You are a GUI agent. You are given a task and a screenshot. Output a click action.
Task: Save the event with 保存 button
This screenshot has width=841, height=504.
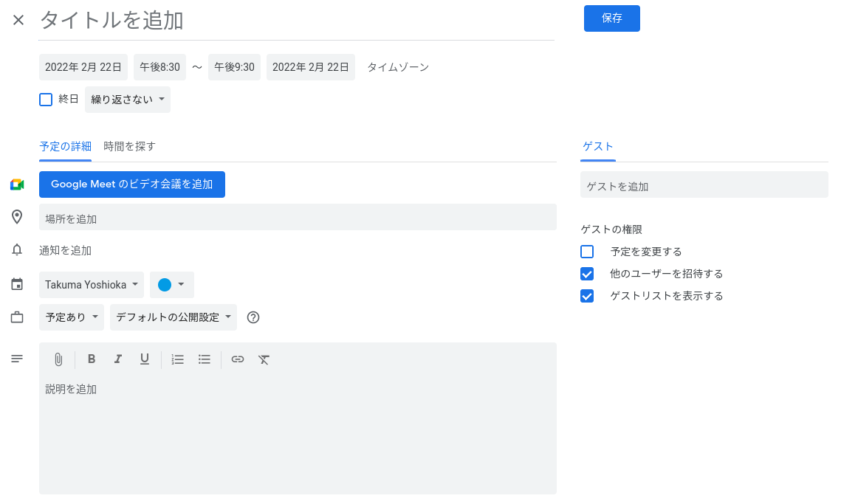point(612,18)
